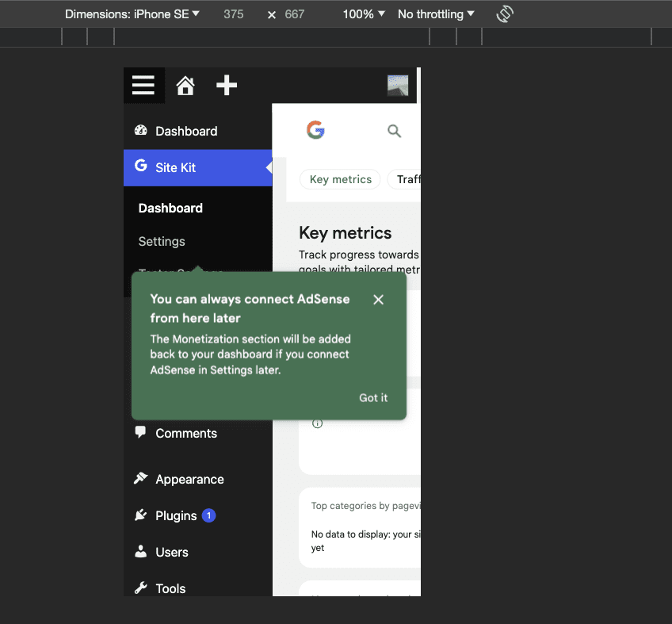Viewport: 672px width, 624px height.
Task: Rotate the device orientation in DevTools
Action: pos(505,13)
